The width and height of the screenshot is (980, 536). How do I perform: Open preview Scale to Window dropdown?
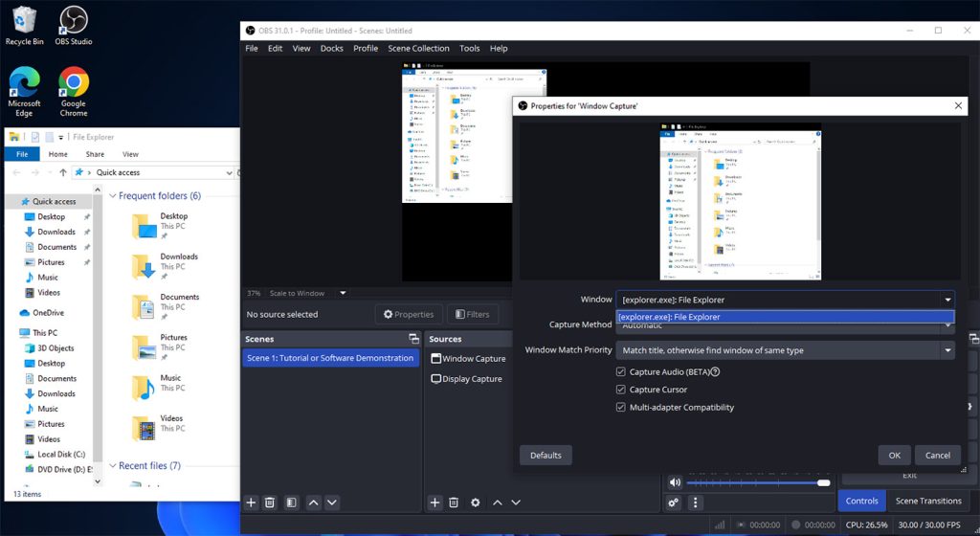click(343, 293)
